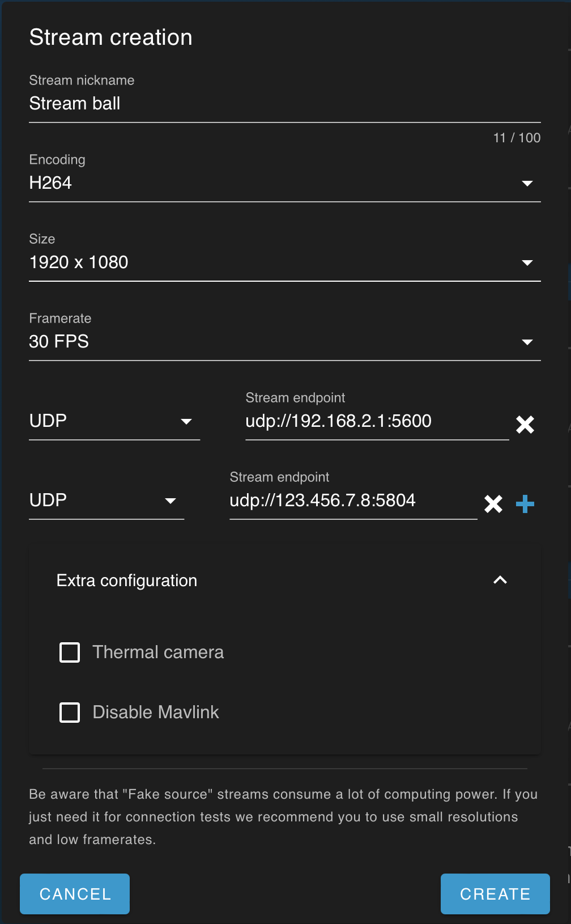Image resolution: width=571 pixels, height=924 pixels.
Task: Remove the udp://192.168.2.1:5600 endpoint
Action: (525, 424)
